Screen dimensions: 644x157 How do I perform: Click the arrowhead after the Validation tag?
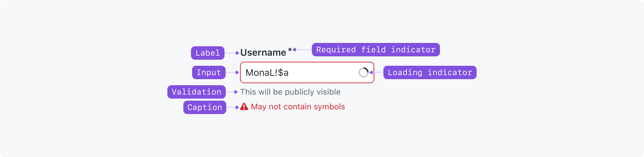[236, 92]
